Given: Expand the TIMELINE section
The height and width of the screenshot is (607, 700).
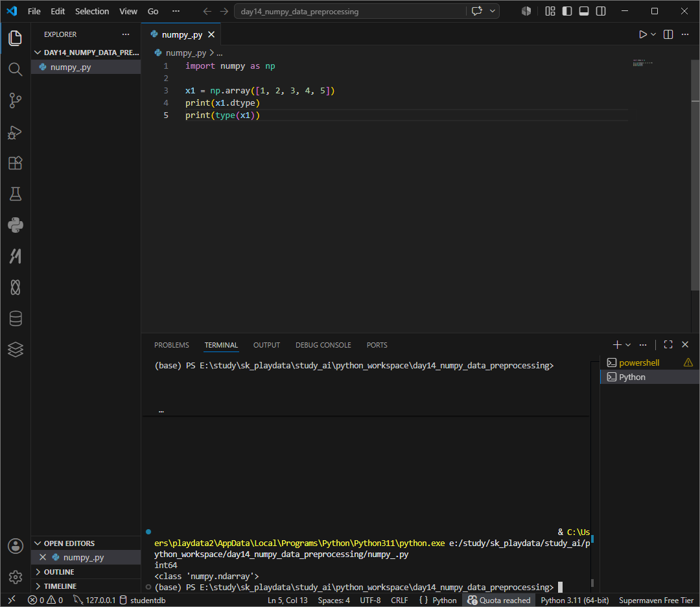Looking at the screenshot, I should [x=86, y=586].
